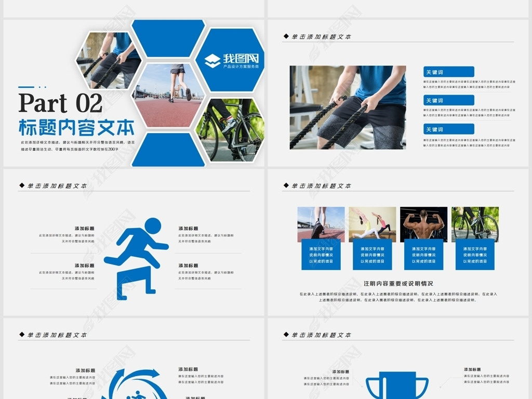532x399 pixels.
Task: Select the battle rope photo inside the hexagon
Action: 109,60
